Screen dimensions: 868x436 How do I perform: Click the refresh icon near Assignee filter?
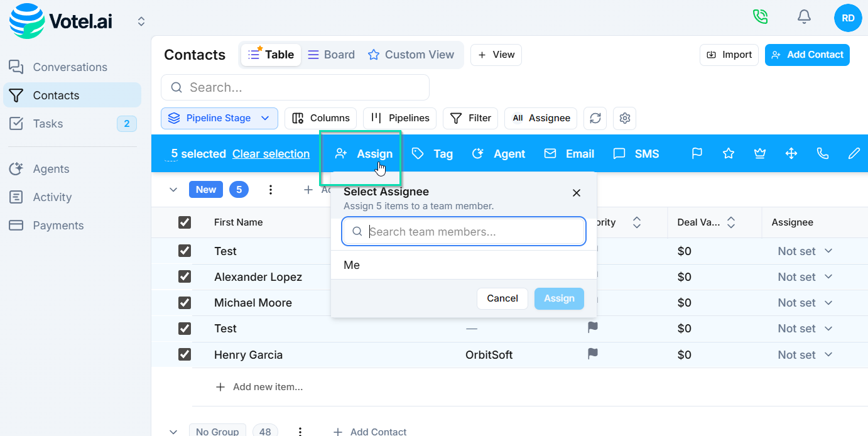pos(595,118)
